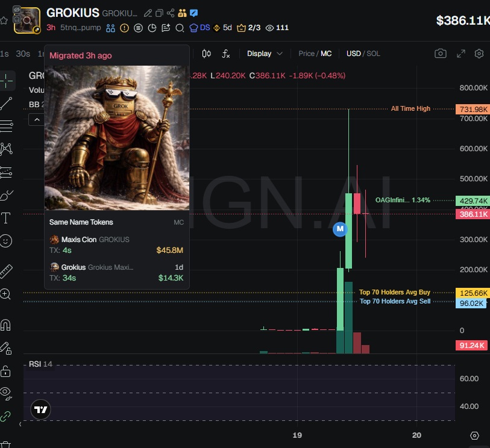
Task: Open time axis settings icon at bottom right
Action: click(474, 435)
